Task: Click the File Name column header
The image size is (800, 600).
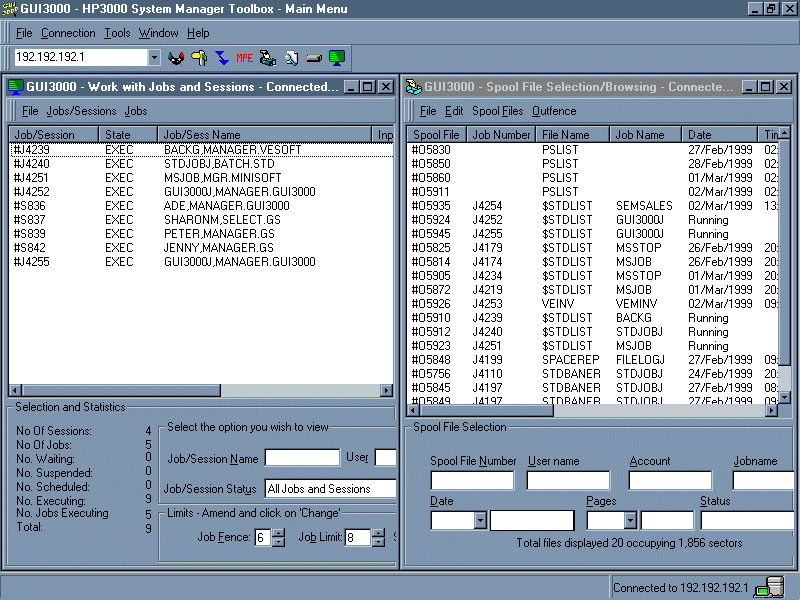Action: (x=566, y=135)
